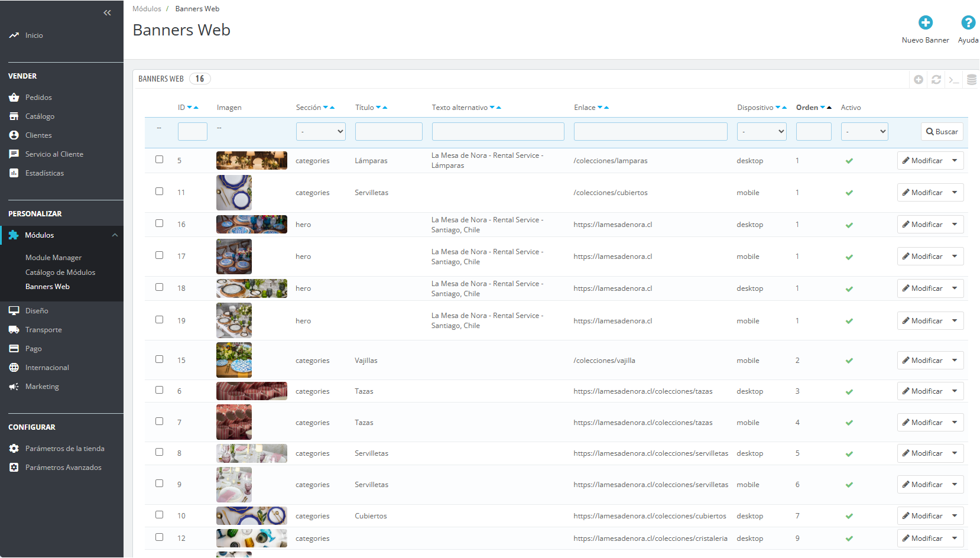Screen dimensions: 980x558
Task: Focus the Orden filter input
Action: (814, 131)
